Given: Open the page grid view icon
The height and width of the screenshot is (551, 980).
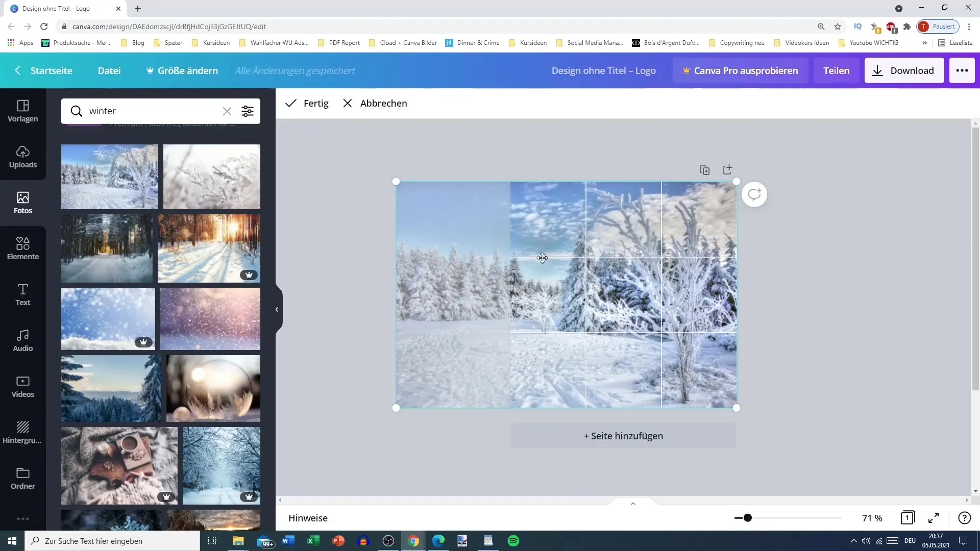Looking at the screenshot, I should [x=908, y=518].
